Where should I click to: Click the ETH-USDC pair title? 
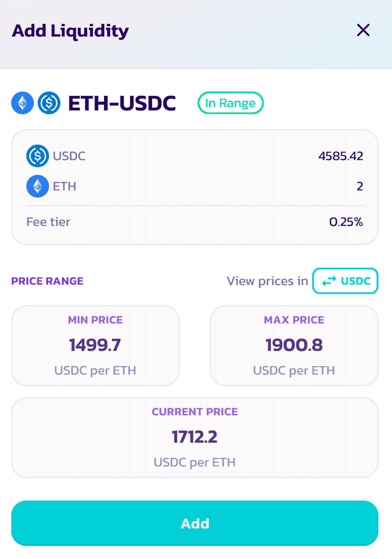coord(122,103)
